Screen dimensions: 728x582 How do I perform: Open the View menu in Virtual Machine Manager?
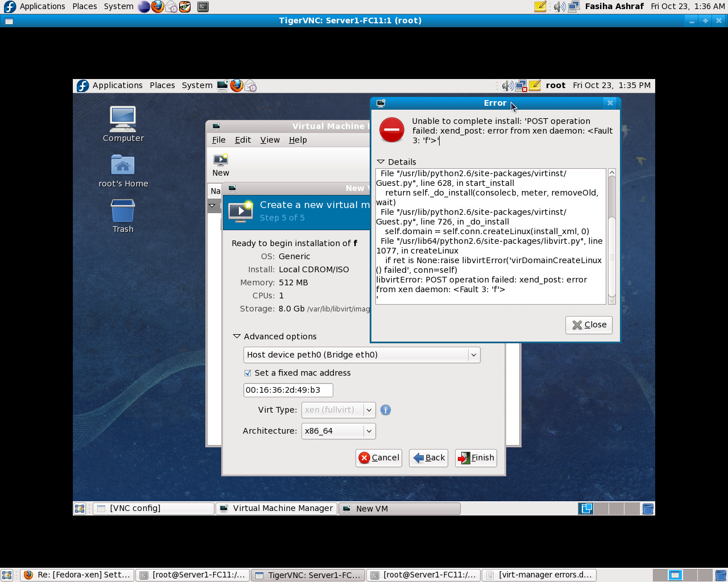(x=270, y=140)
